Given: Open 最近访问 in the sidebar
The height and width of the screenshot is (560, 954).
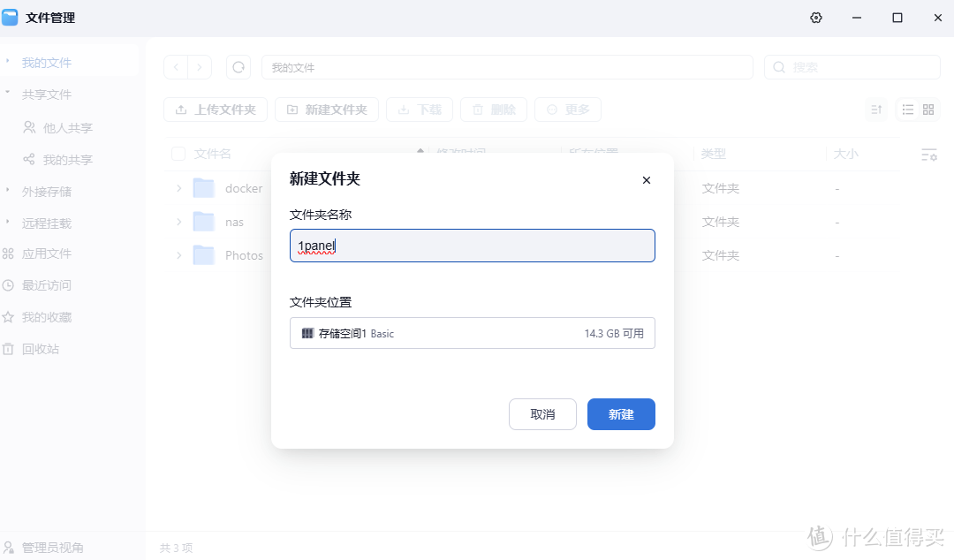Looking at the screenshot, I should [47, 285].
